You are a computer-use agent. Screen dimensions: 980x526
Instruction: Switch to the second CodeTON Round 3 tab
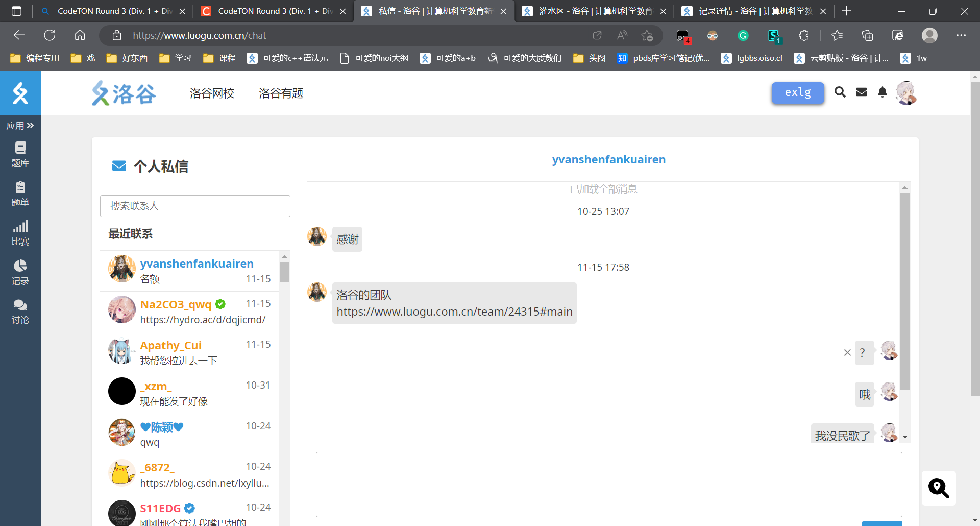point(274,11)
